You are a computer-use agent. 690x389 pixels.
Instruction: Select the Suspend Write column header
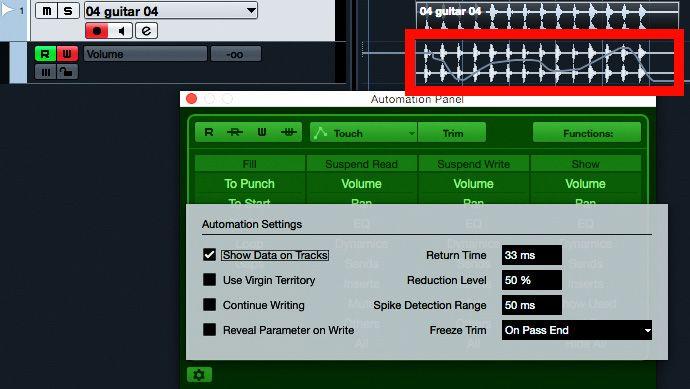pyautogui.click(x=473, y=164)
